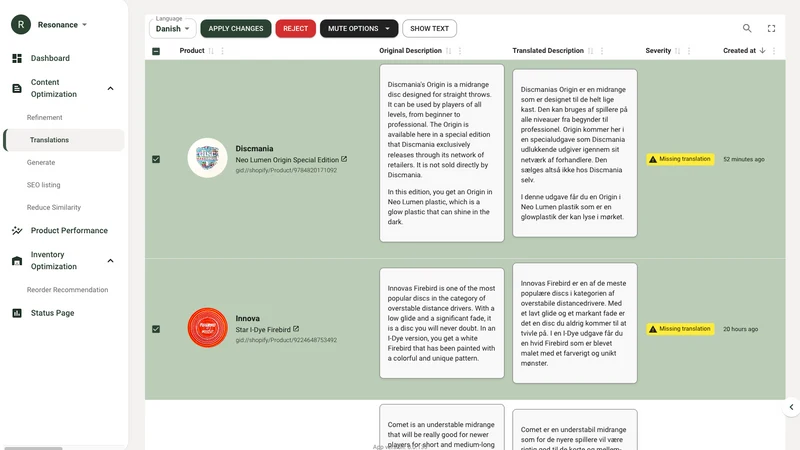Open the Neo Lumen Origin external link icon
This screenshot has width=800, height=450.
[344, 159]
